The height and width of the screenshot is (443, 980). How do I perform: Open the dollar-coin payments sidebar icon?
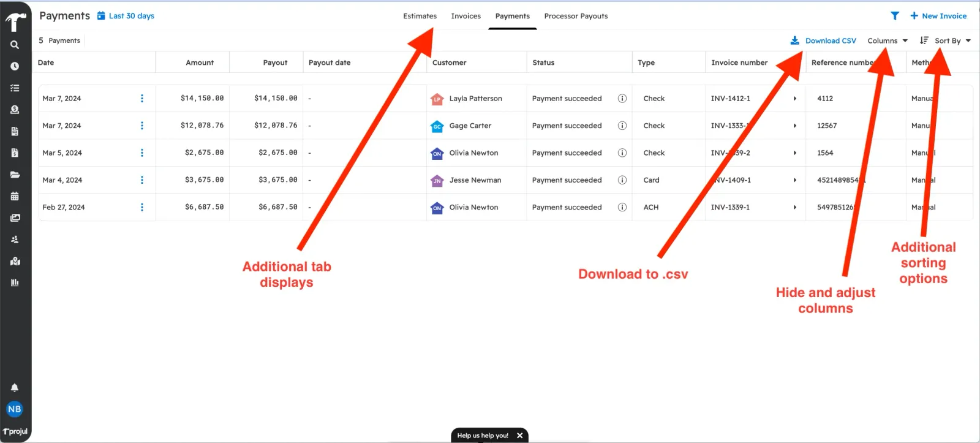(15, 110)
